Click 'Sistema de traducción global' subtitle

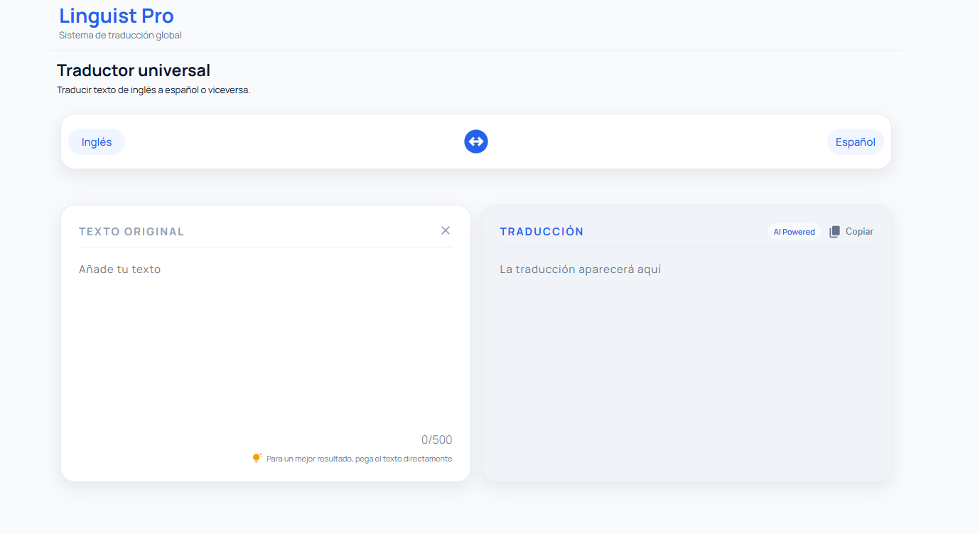pyautogui.click(x=120, y=35)
